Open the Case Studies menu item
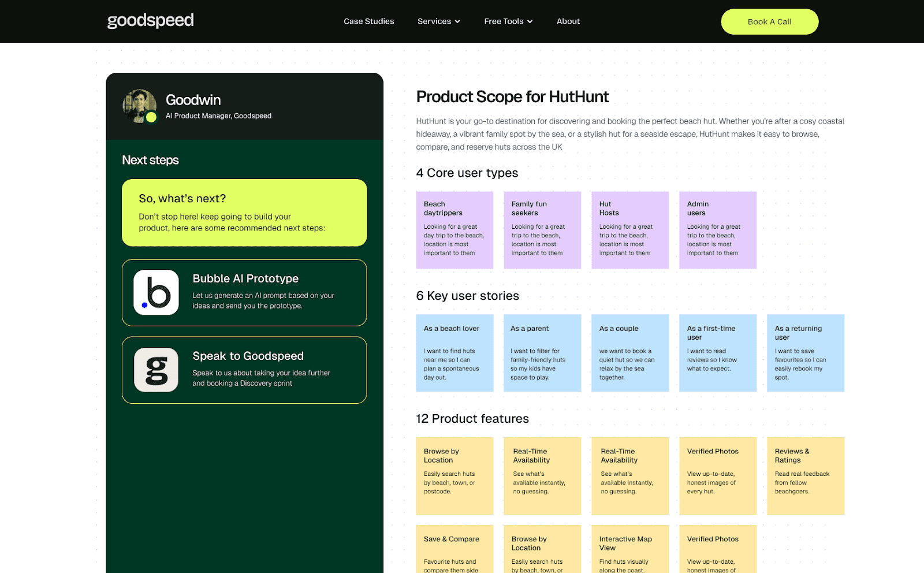This screenshot has height=573, width=924. tap(368, 21)
